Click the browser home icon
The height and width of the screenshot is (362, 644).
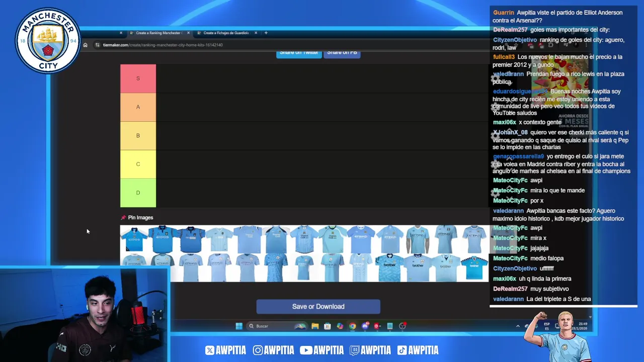pos(85,45)
